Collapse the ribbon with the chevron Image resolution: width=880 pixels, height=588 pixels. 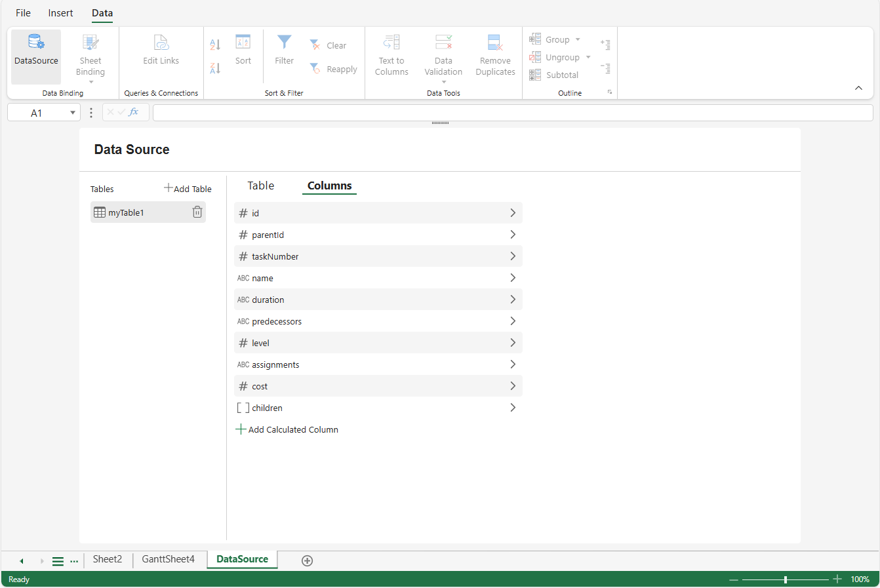(858, 88)
